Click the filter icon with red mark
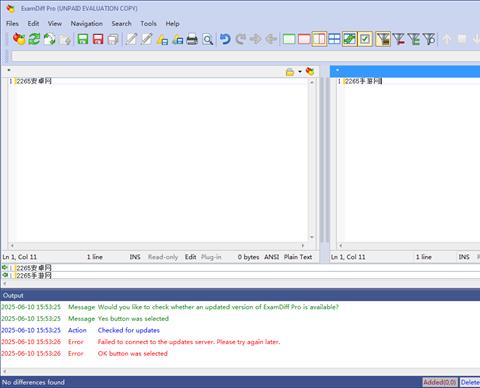Viewport: 480px width, 388px height. [399, 39]
